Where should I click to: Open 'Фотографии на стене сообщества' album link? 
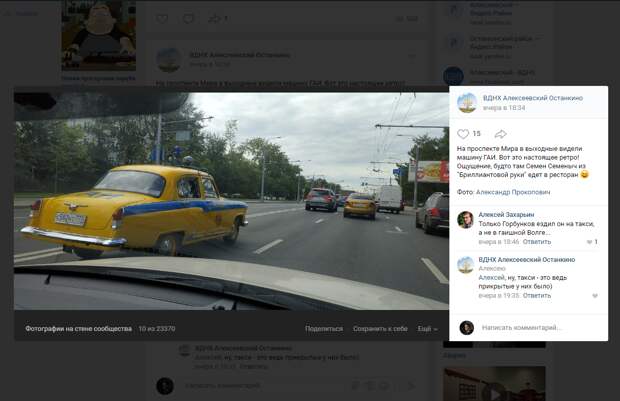(79, 329)
